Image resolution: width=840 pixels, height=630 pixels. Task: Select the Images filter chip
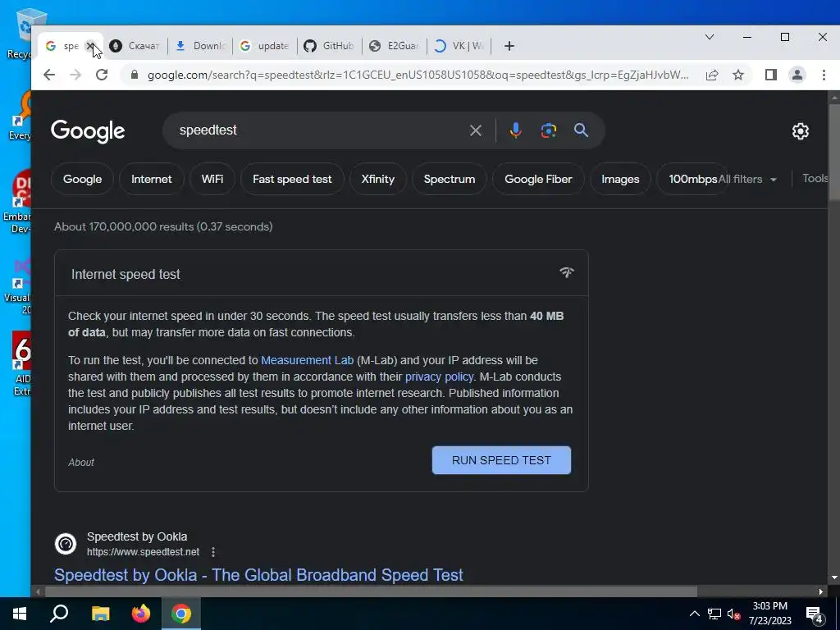point(620,179)
